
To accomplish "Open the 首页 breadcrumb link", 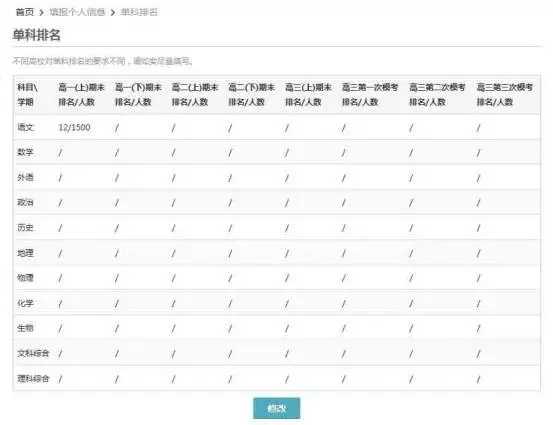I will coord(25,12).
